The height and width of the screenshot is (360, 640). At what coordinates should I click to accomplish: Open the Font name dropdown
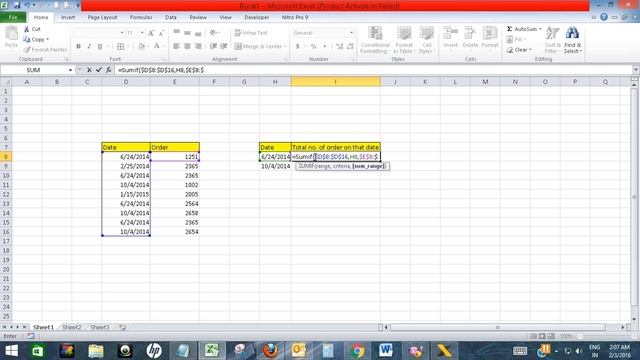[122, 33]
